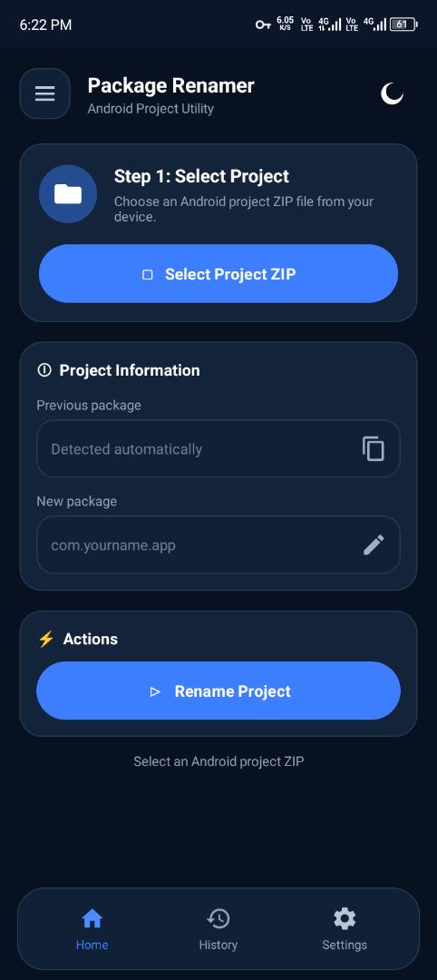Tap the blue folder icon
The image size is (437, 980).
(x=68, y=194)
